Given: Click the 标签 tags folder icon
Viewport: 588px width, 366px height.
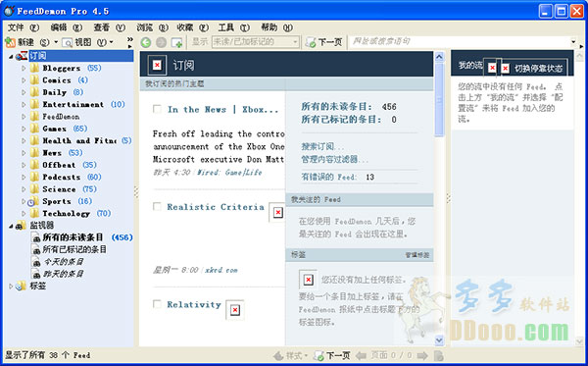Looking at the screenshot, I should (x=21, y=287).
